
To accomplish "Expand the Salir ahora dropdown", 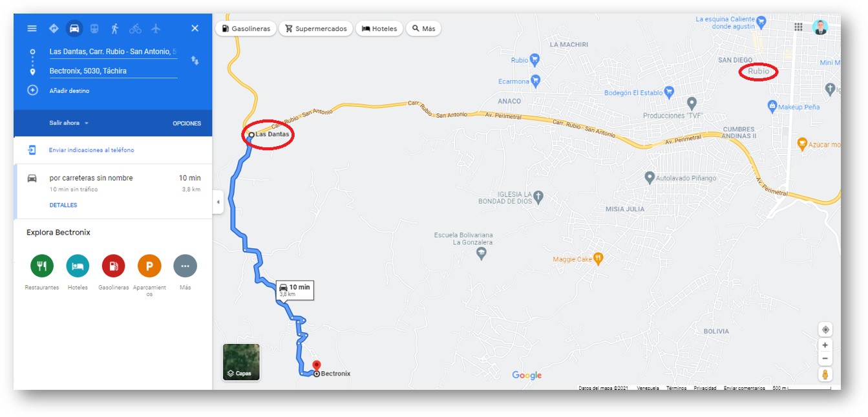I will [x=69, y=123].
